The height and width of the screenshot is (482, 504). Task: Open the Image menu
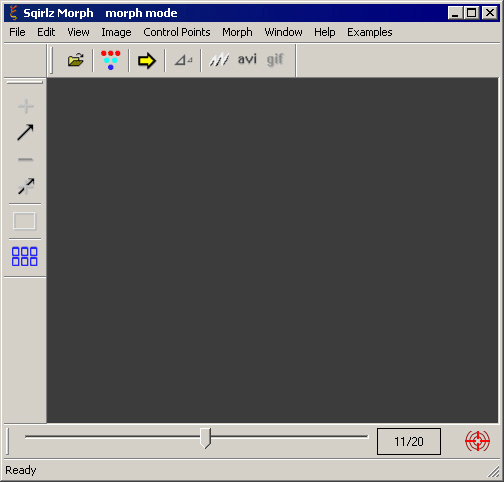pos(116,32)
